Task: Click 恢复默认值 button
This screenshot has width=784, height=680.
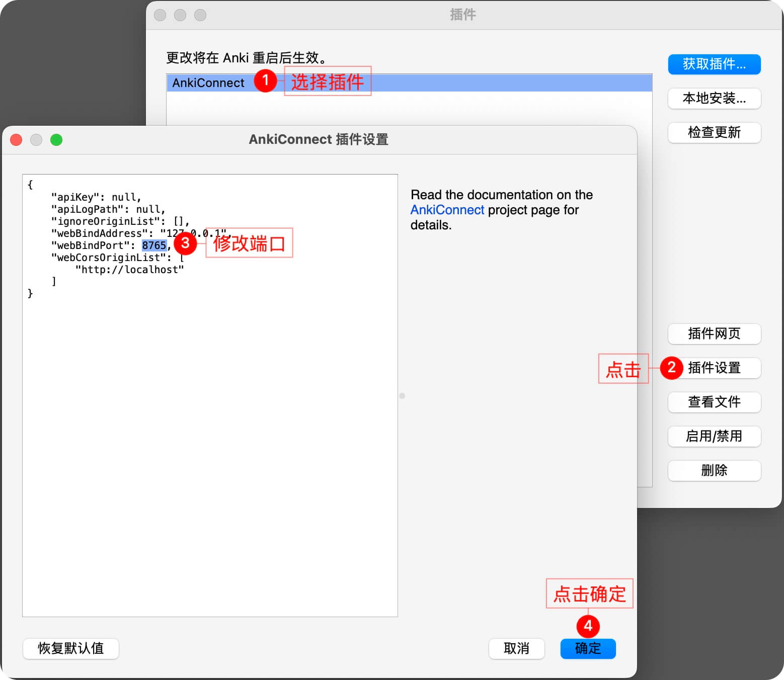Action: pyautogui.click(x=71, y=649)
